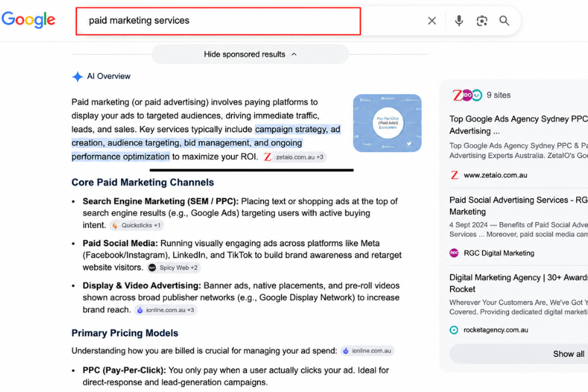Submit search with the magnifier icon
Viewport: 588px width, 392px height.
coord(504,21)
